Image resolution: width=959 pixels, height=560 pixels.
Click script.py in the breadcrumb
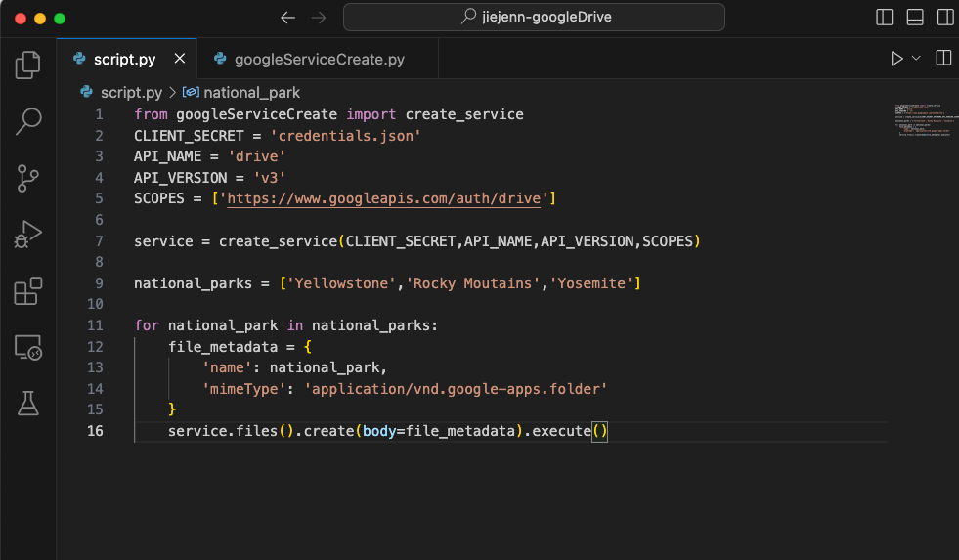coord(132,92)
